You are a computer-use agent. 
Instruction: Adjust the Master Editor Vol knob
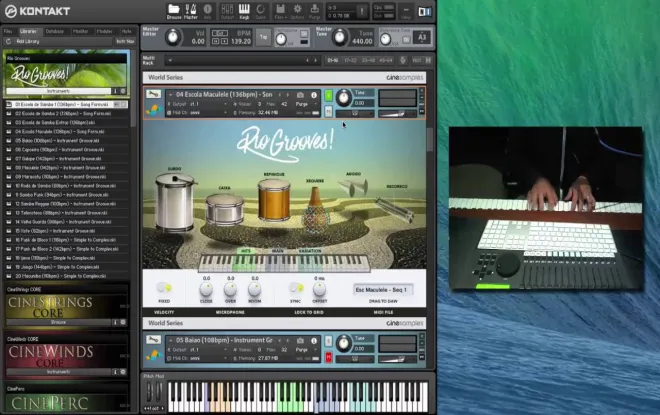pyautogui.click(x=173, y=37)
